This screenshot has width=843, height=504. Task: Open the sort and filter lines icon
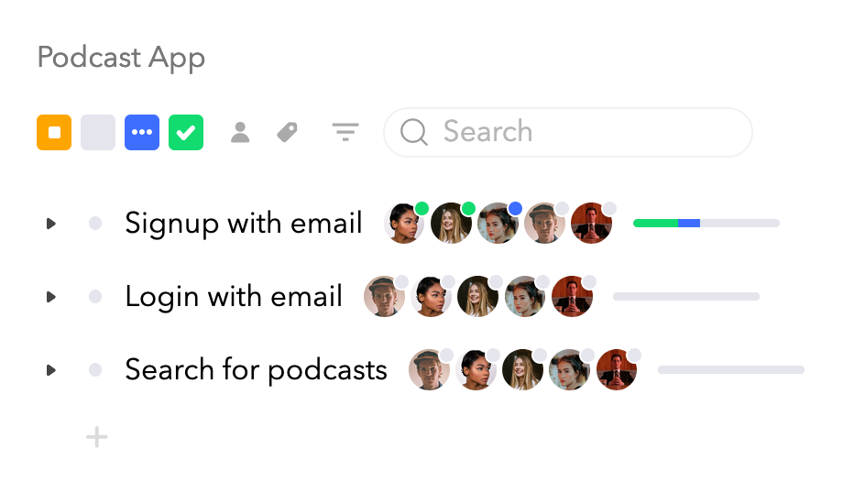coord(345,132)
